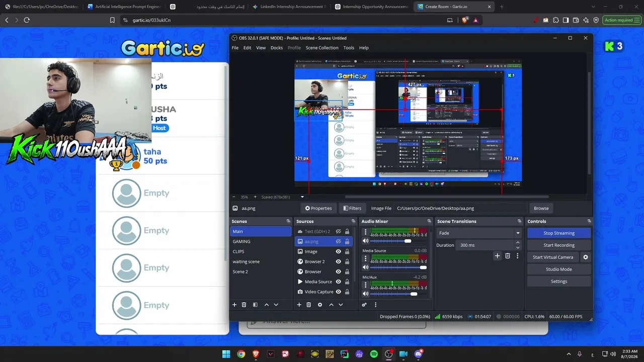Zoom out the OBS preview with minus

tap(233, 197)
